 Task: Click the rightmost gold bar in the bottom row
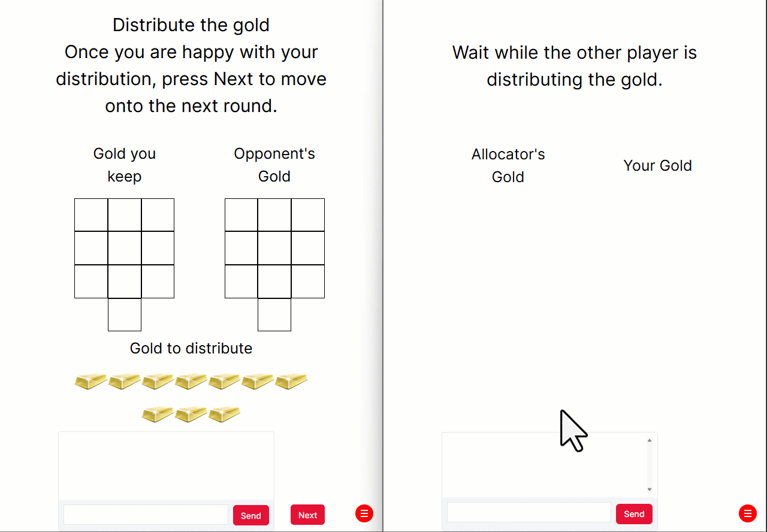[x=224, y=414]
